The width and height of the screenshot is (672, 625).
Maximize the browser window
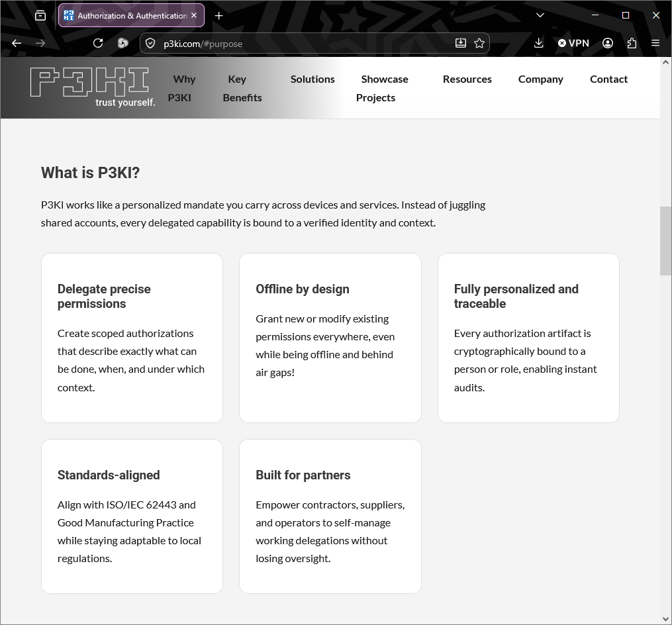(626, 15)
